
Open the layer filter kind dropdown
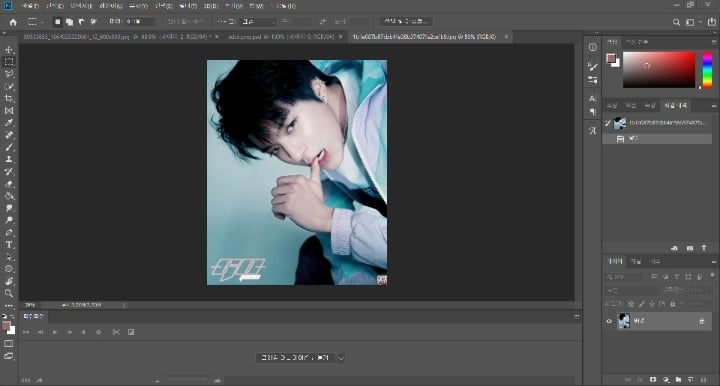pos(624,277)
